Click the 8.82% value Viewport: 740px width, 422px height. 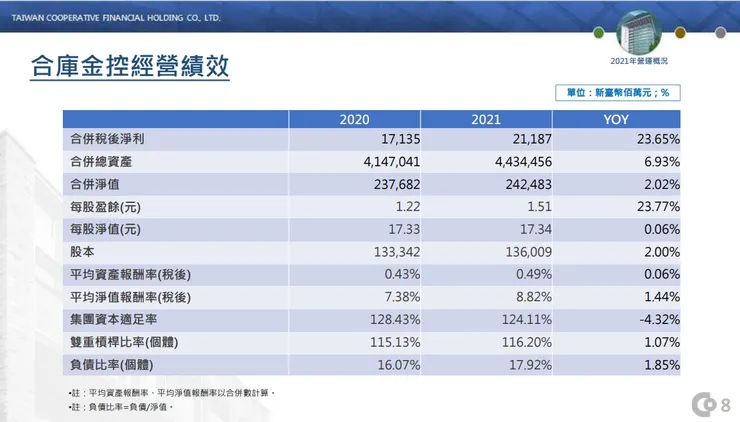click(534, 297)
